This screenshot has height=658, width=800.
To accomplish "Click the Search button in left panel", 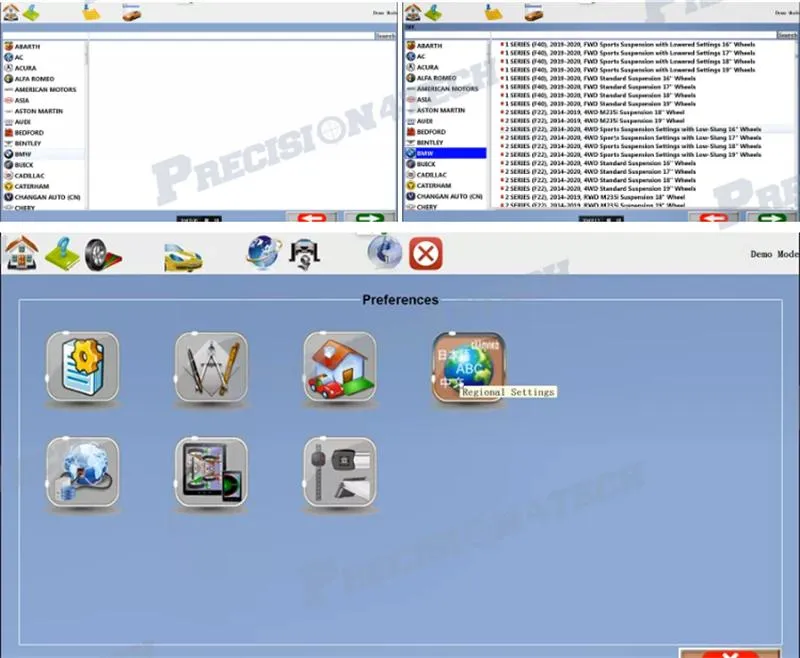I will pos(385,35).
